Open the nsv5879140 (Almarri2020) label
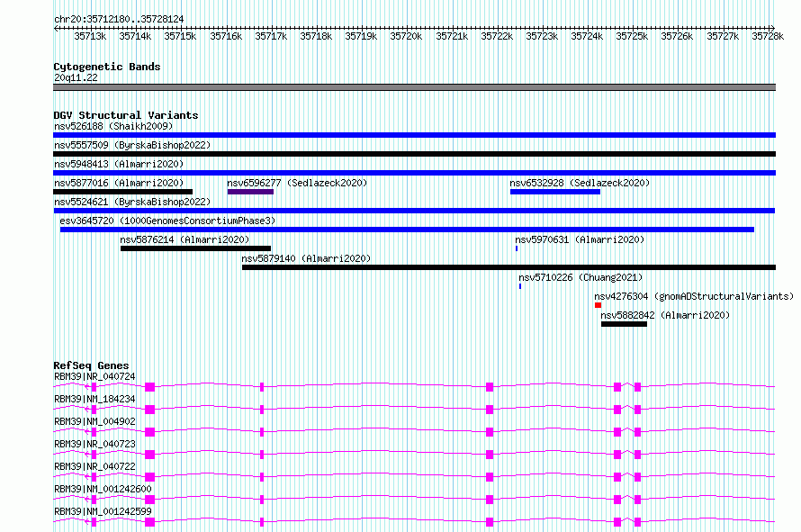 (x=307, y=258)
